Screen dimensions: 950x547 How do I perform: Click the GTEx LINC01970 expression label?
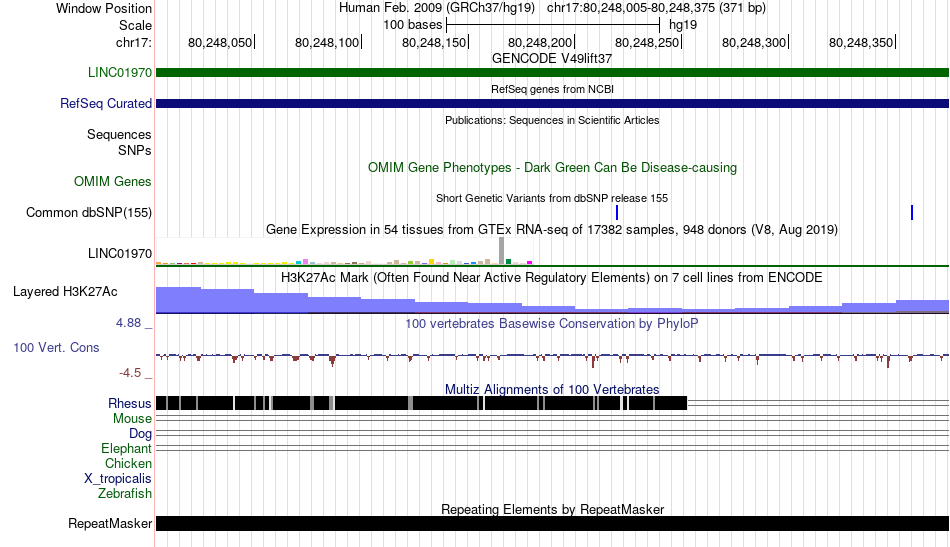click(119, 253)
